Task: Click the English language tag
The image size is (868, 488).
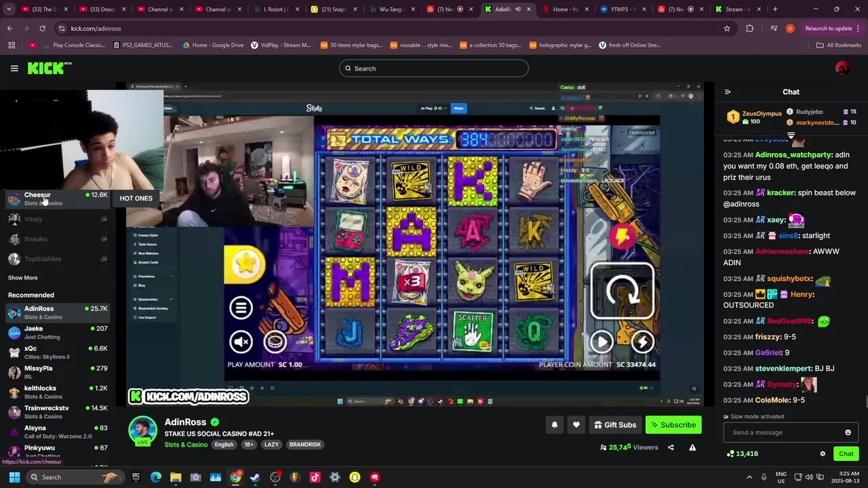Action: [224, 445]
